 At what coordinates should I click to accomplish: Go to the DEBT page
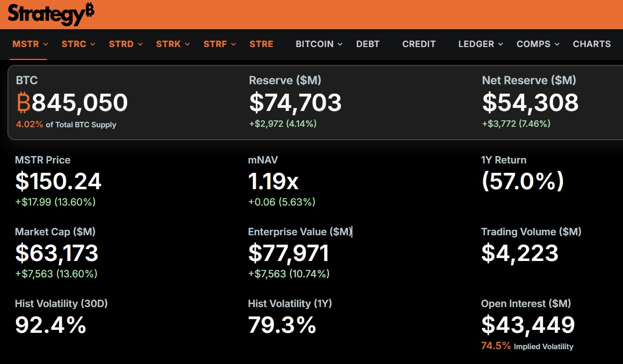pyautogui.click(x=368, y=44)
